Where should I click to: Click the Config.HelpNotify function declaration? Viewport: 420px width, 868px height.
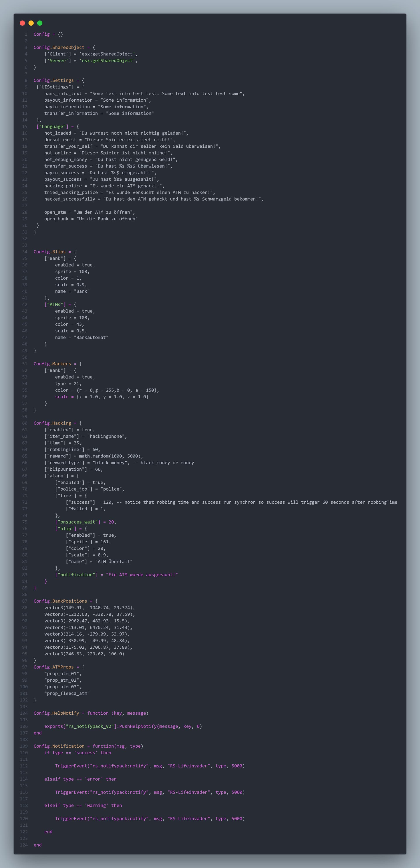click(56, 713)
